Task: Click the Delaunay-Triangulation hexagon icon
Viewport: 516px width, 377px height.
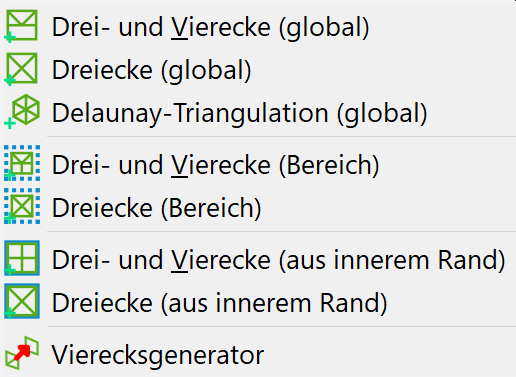Action: coord(22,112)
